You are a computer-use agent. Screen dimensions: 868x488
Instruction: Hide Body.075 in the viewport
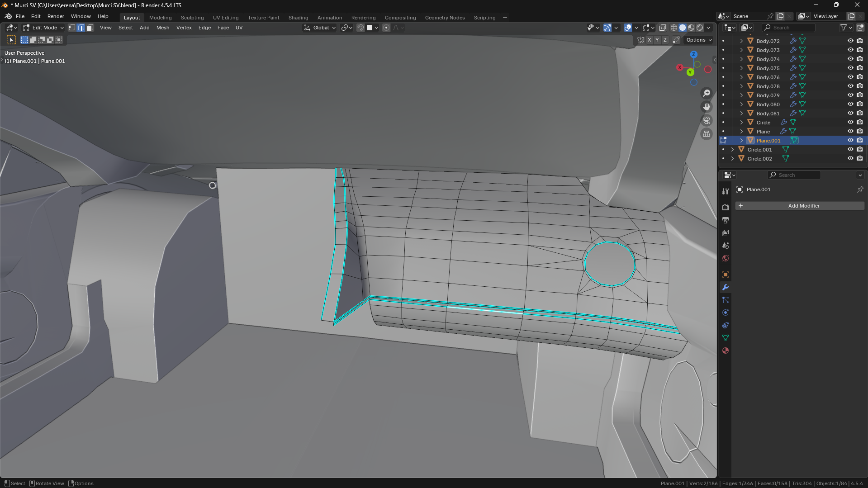(850, 68)
